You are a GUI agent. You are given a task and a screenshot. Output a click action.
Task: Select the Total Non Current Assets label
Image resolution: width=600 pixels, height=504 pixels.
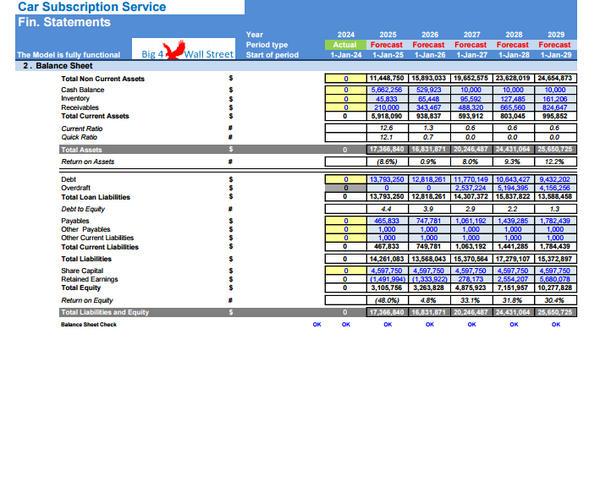[x=102, y=78]
